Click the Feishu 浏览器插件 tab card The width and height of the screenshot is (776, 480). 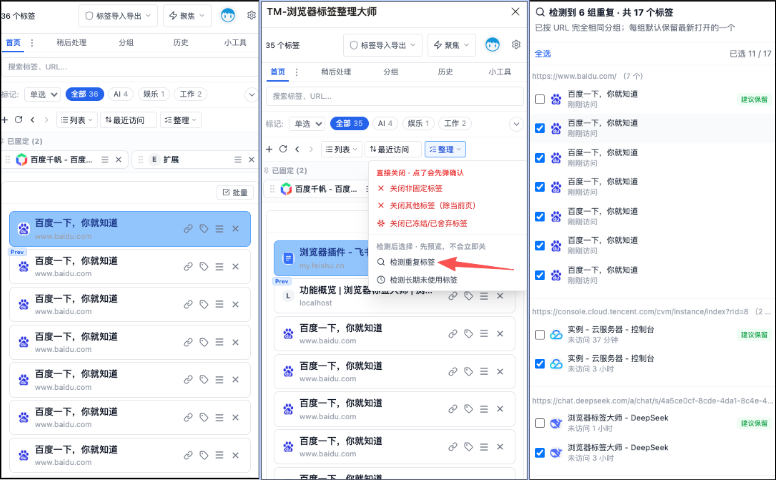[322, 258]
